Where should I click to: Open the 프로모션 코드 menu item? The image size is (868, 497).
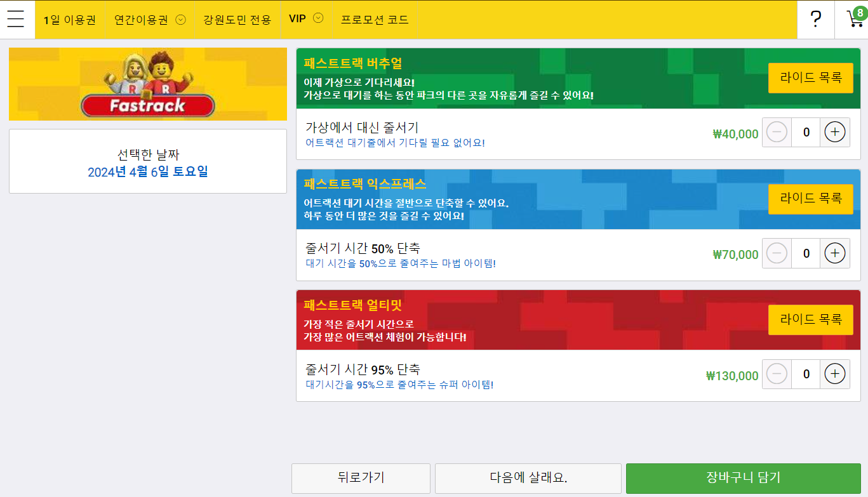[373, 19]
